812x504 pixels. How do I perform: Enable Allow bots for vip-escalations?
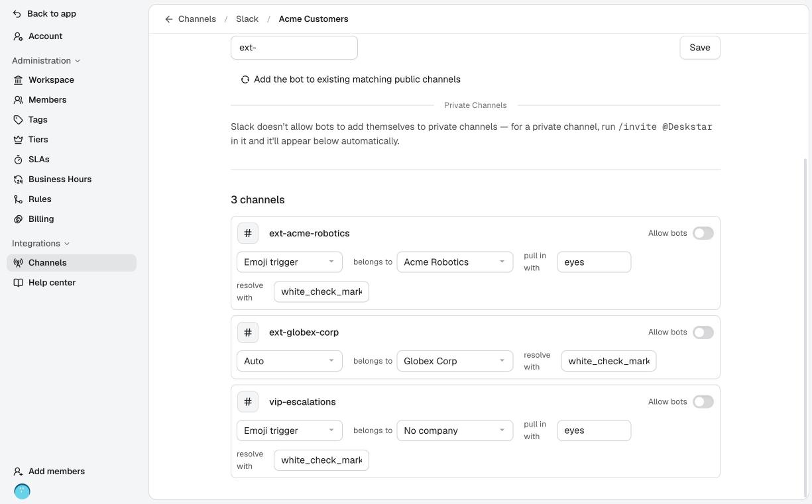[x=703, y=402]
